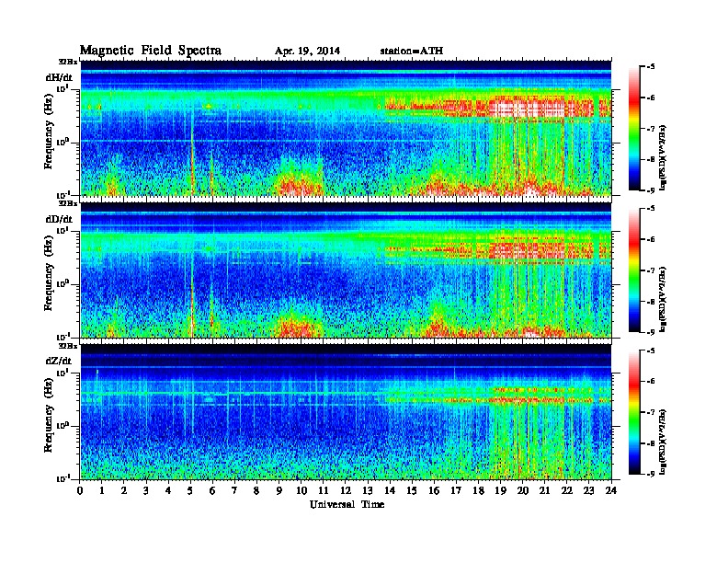Click the dH/dt colorbar log(PSD) unit label
Screen dimensions: 728x563
pos(663,157)
